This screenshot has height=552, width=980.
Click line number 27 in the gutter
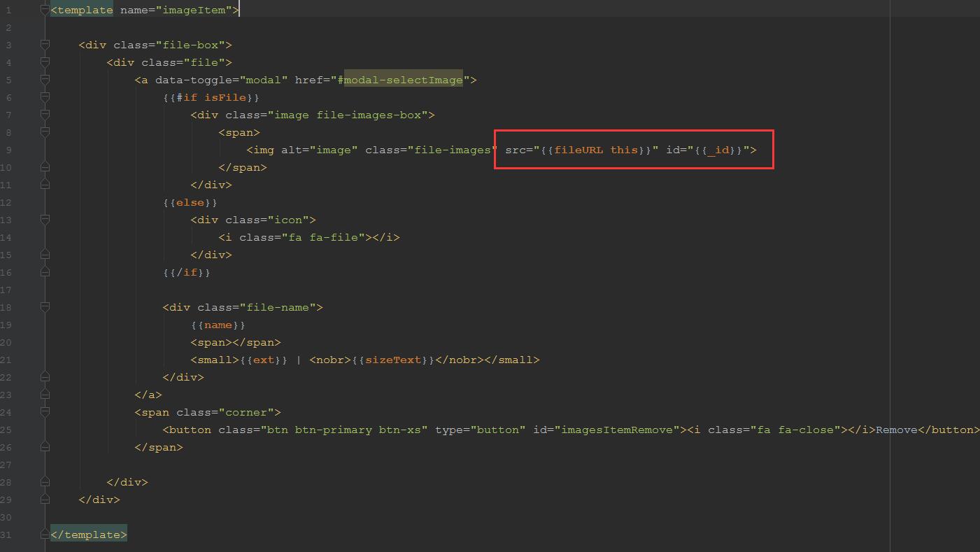[6, 465]
